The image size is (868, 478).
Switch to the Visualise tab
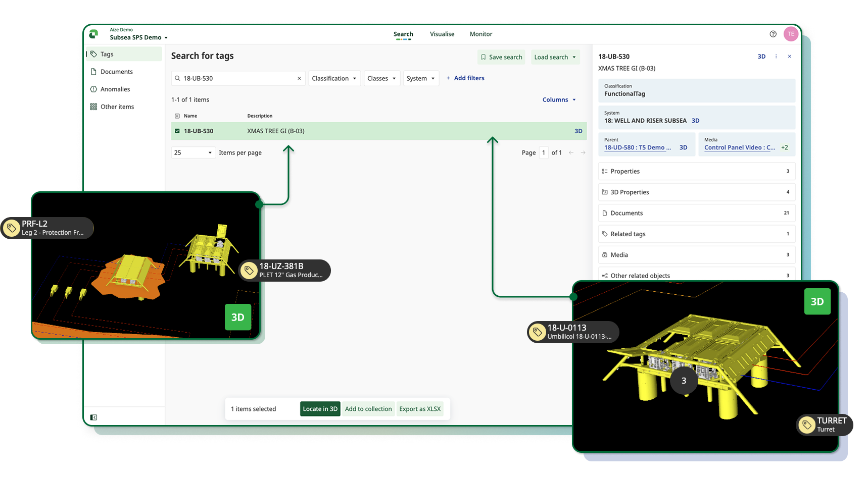point(442,34)
